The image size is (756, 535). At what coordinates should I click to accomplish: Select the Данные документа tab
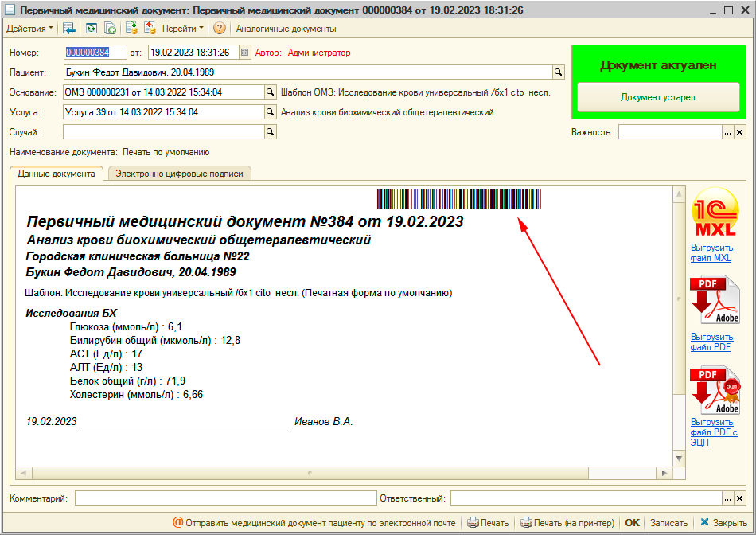tap(57, 173)
